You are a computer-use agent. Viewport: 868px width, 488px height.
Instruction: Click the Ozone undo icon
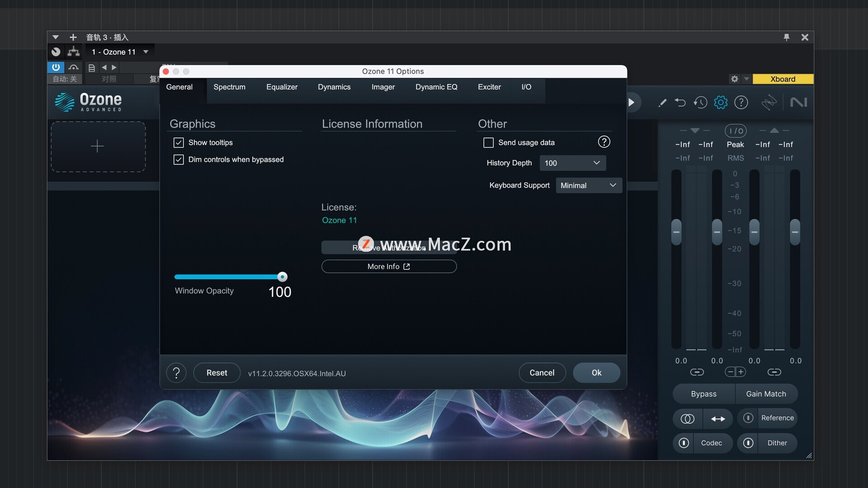pos(680,103)
